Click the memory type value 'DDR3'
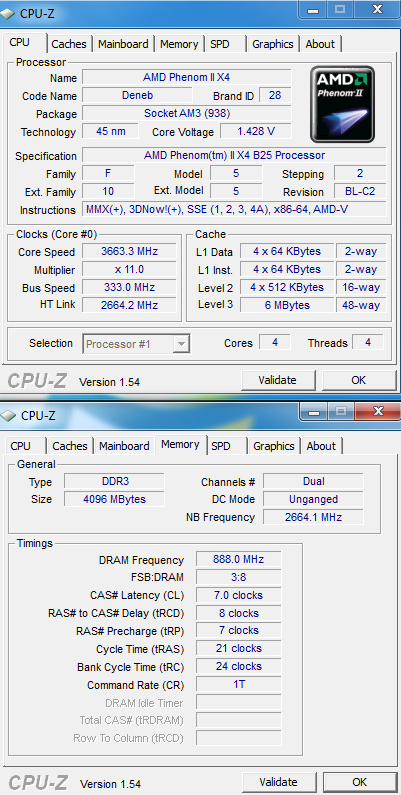This screenshot has height=795, width=401. click(114, 481)
